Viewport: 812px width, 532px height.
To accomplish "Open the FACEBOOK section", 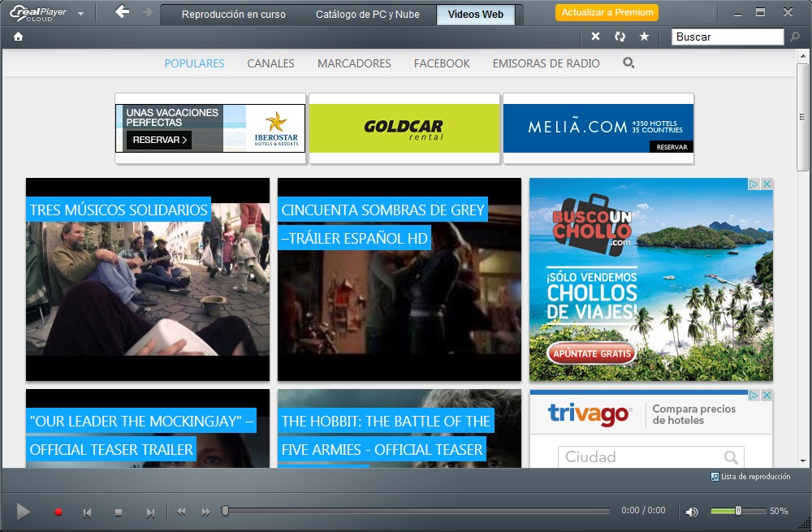I will tap(442, 63).
